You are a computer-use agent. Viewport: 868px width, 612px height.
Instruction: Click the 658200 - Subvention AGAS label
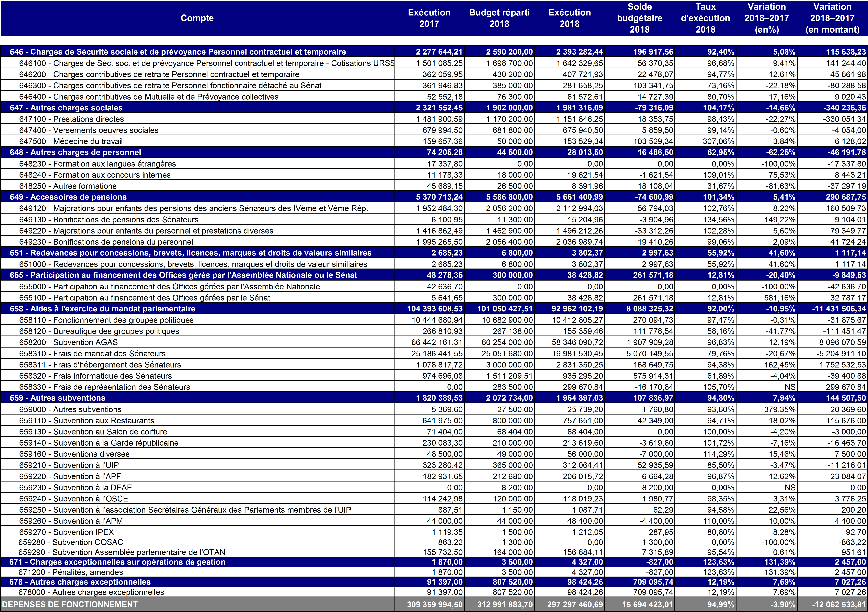click(68, 342)
